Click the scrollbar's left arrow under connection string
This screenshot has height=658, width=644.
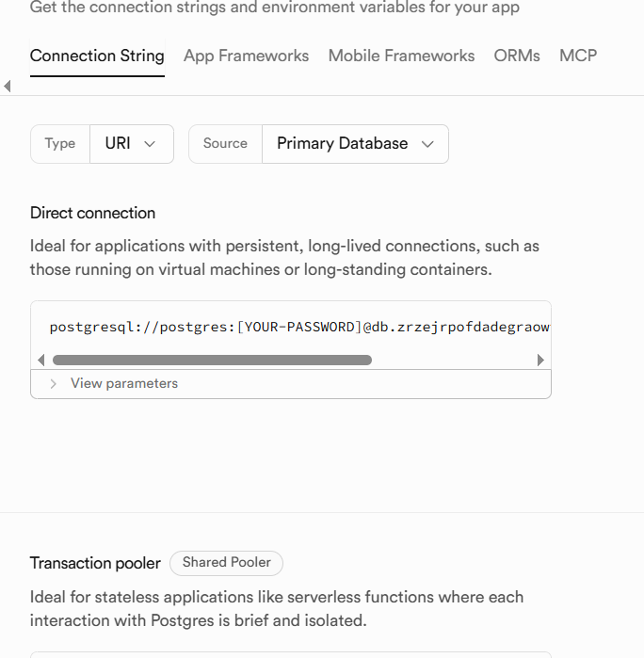[x=40, y=360]
